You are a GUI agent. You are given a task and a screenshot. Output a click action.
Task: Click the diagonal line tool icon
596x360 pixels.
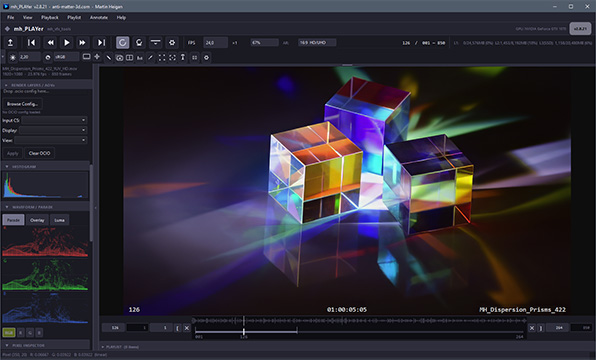click(108, 57)
